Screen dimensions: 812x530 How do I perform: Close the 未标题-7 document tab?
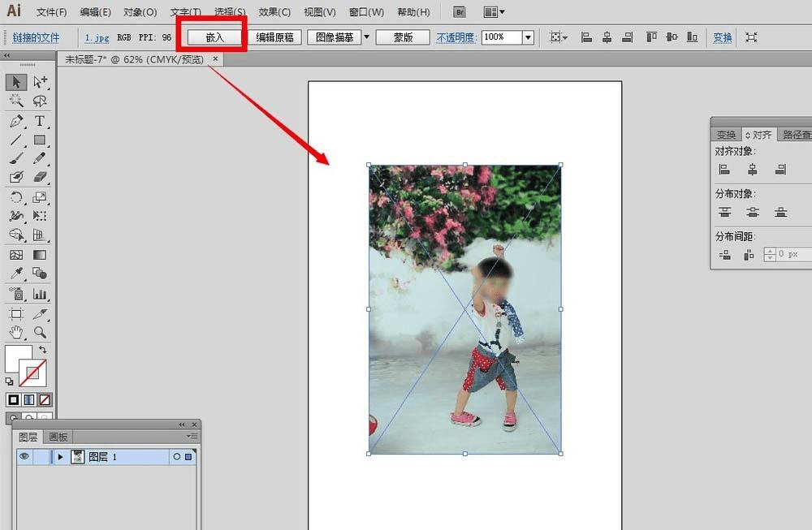click(215, 58)
